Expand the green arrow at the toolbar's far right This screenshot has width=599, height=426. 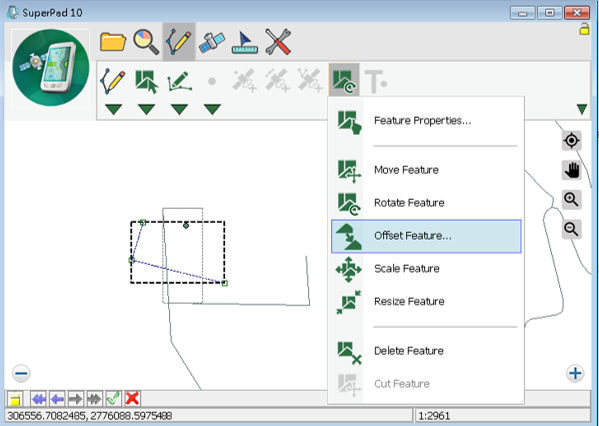click(x=582, y=110)
